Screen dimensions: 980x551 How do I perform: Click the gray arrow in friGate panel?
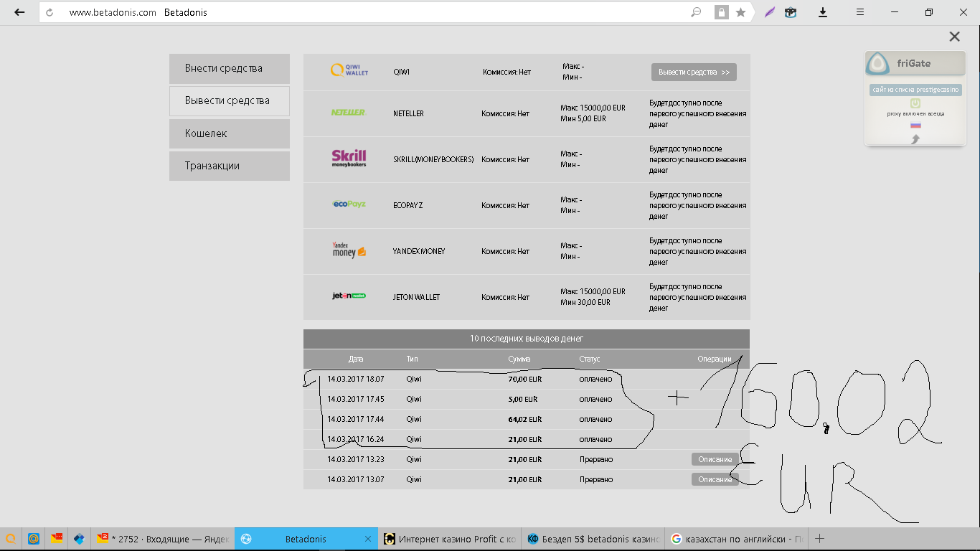click(915, 139)
